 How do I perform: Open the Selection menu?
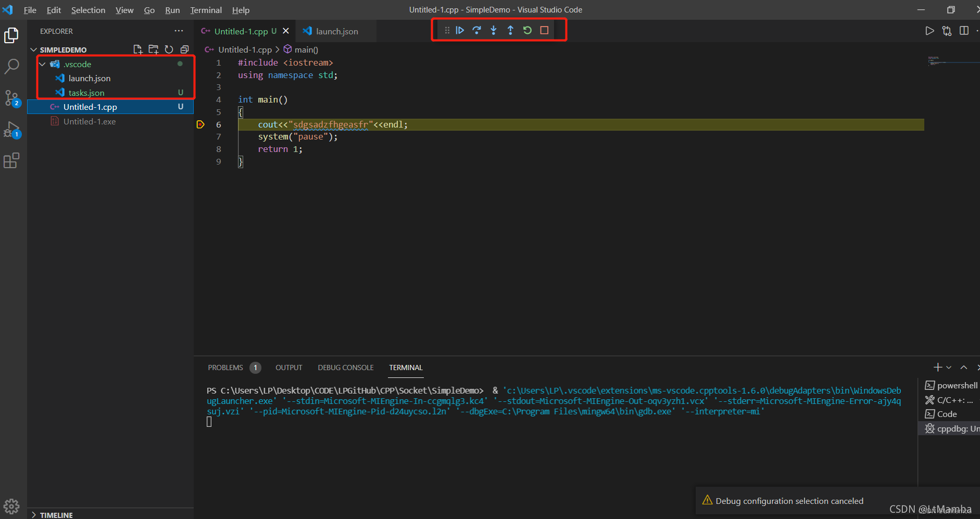click(x=88, y=10)
